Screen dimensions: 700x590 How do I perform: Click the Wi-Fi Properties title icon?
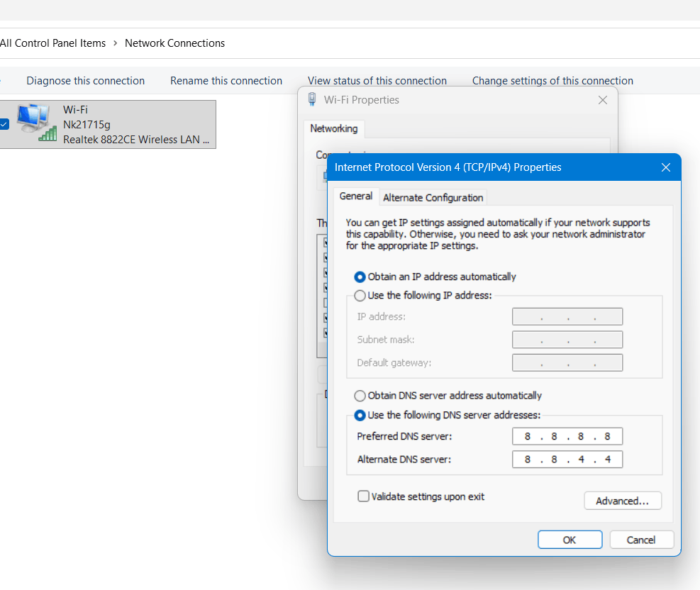tap(312, 99)
